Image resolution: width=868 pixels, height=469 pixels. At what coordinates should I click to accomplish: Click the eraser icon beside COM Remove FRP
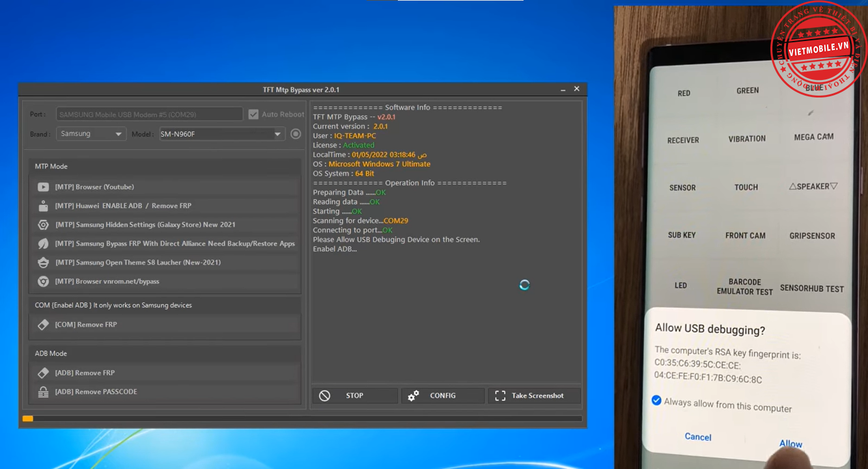(43, 325)
